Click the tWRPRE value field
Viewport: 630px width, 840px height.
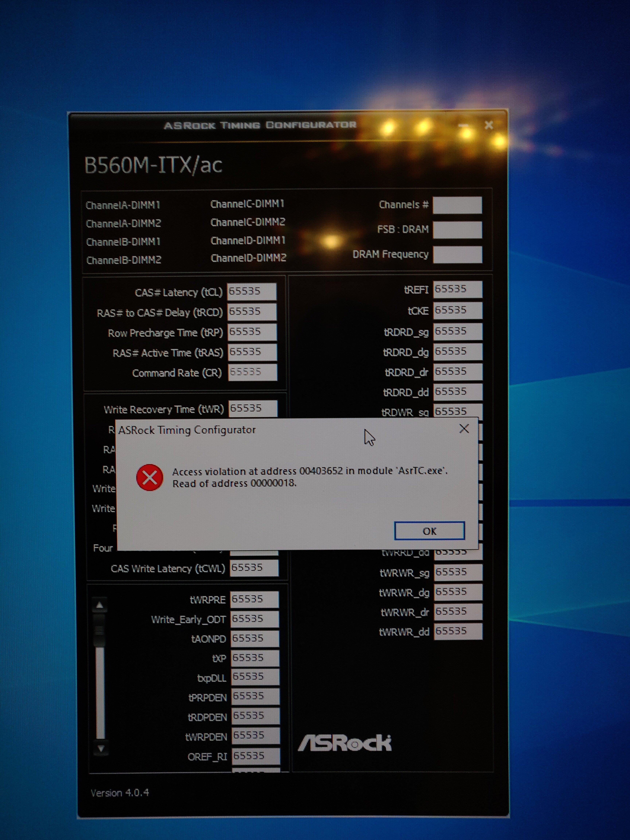point(254,599)
